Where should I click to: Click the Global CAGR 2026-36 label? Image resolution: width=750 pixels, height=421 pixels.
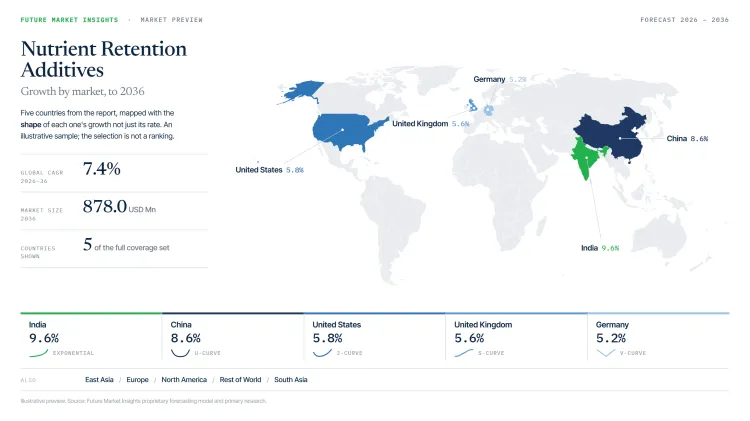coord(42,177)
